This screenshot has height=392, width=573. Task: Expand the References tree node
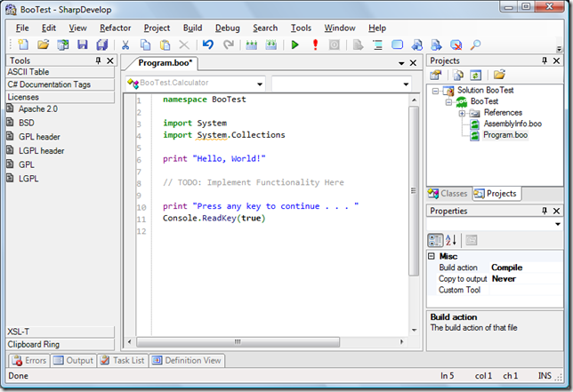click(x=462, y=114)
